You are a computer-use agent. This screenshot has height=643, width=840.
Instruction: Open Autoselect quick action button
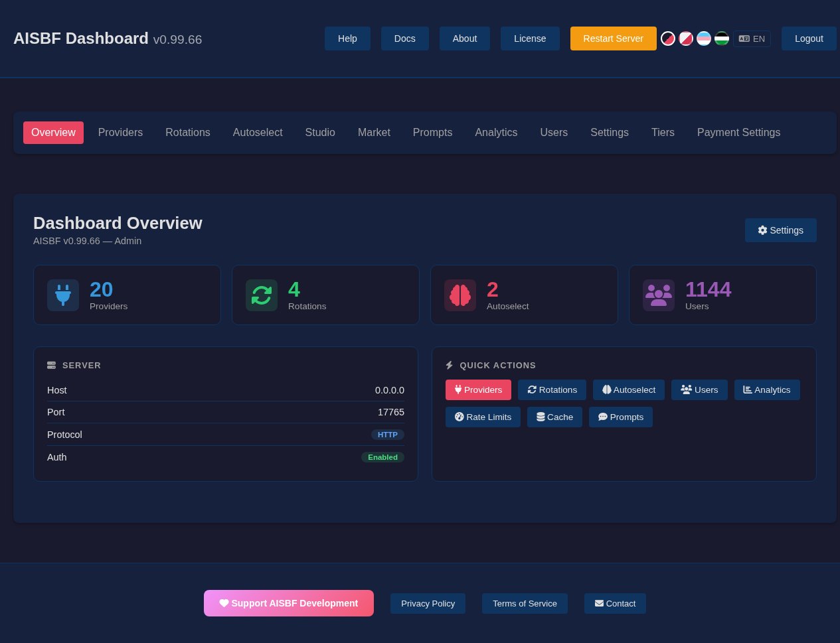(x=629, y=390)
